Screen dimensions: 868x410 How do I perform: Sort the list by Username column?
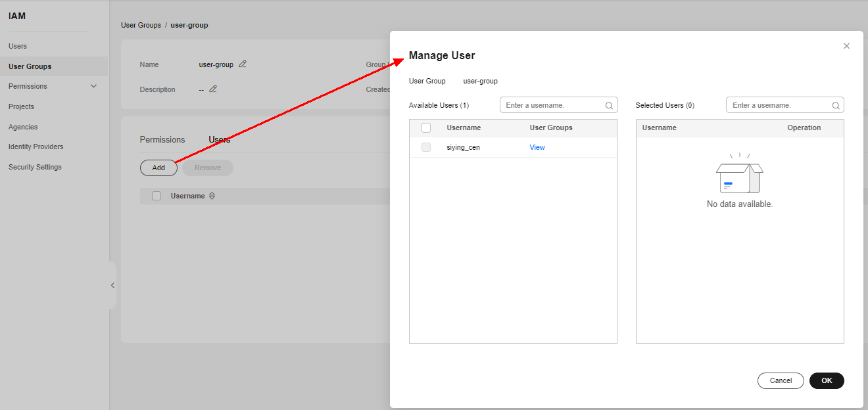[212, 196]
